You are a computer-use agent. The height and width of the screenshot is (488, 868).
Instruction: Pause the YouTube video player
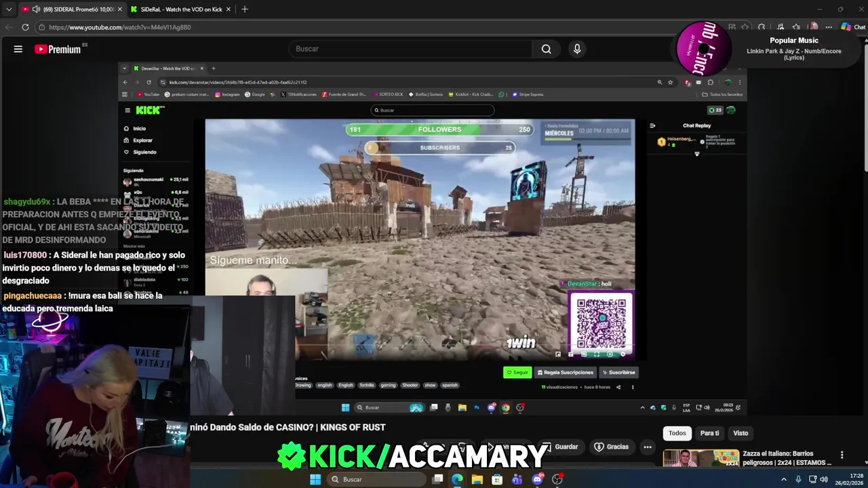[x=433, y=237]
